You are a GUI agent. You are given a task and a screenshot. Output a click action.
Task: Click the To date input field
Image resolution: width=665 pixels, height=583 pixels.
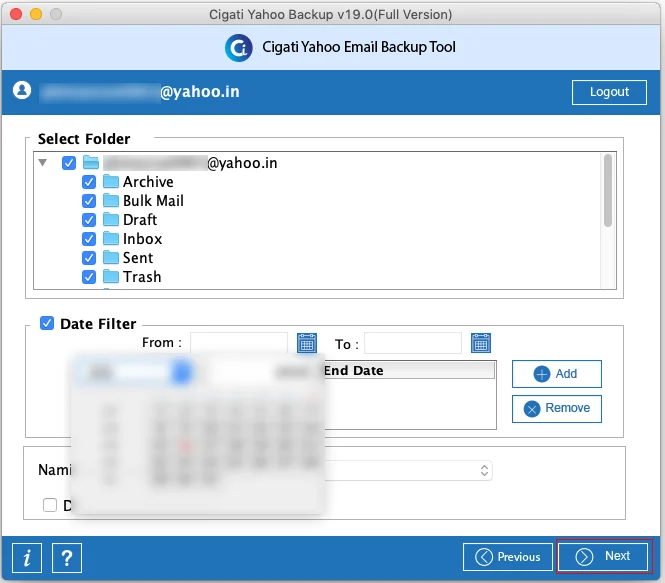pos(413,343)
